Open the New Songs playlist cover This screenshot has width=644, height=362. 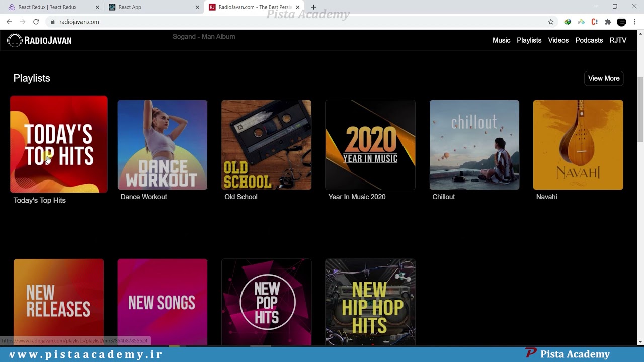tap(163, 302)
